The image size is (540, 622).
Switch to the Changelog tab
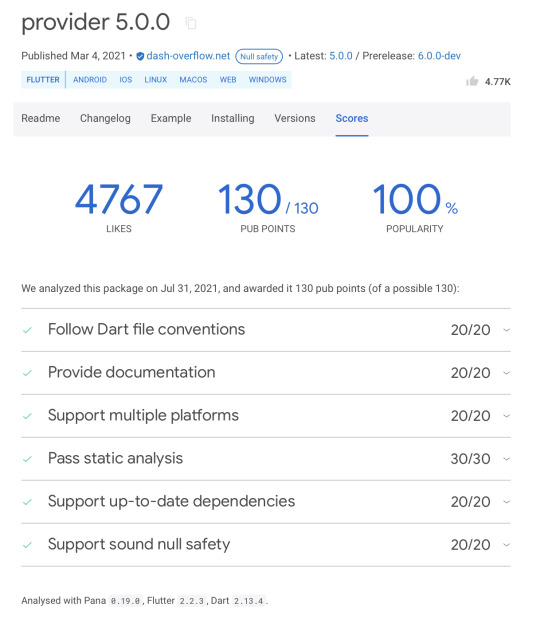click(x=105, y=118)
